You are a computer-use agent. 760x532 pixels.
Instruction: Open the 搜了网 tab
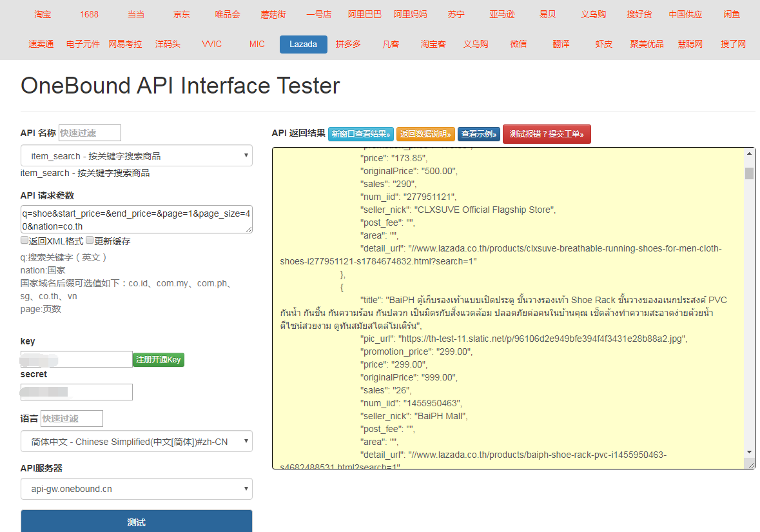pyautogui.click(x=733, y=44)
